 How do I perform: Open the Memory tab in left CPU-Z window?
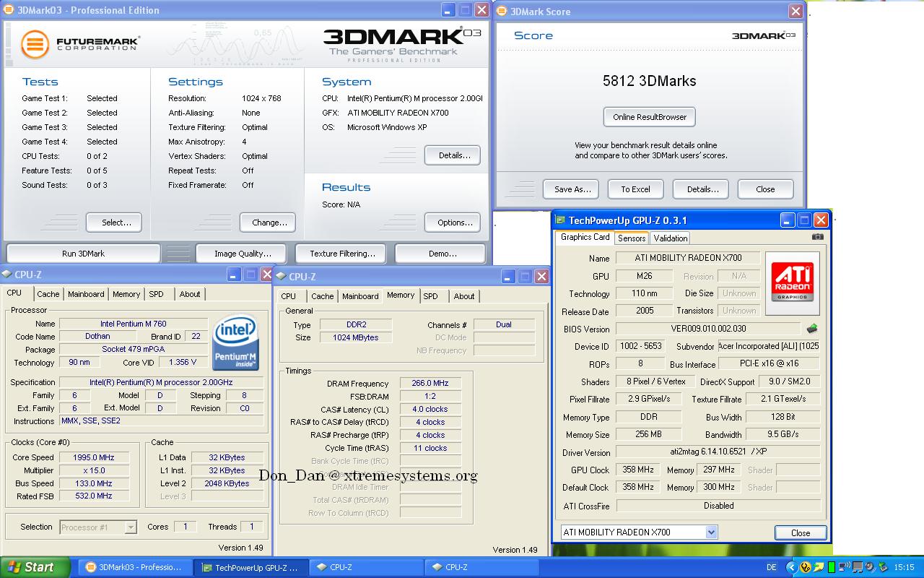126,294
